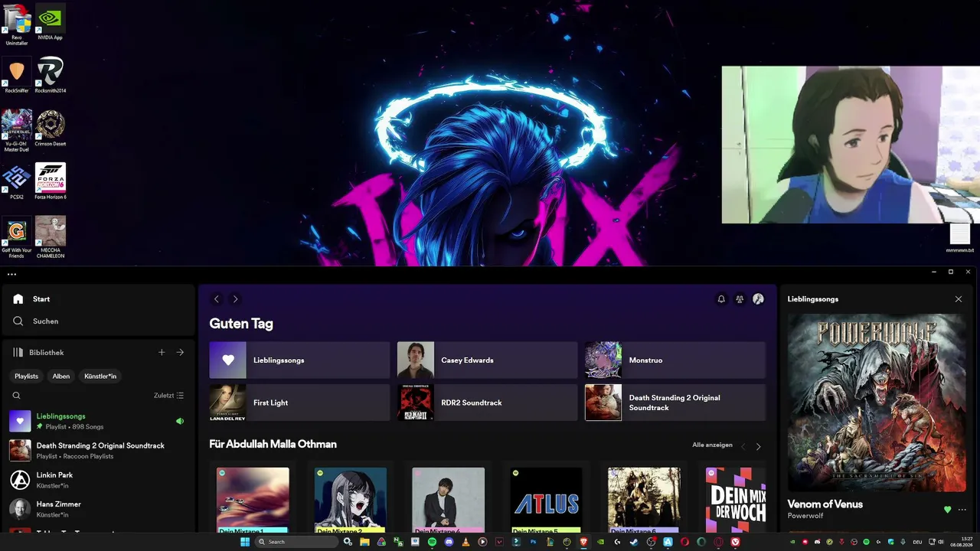Viewport: 980px width, 551px height.
Task: Open Spotify notifications bell
Action: 721,299
